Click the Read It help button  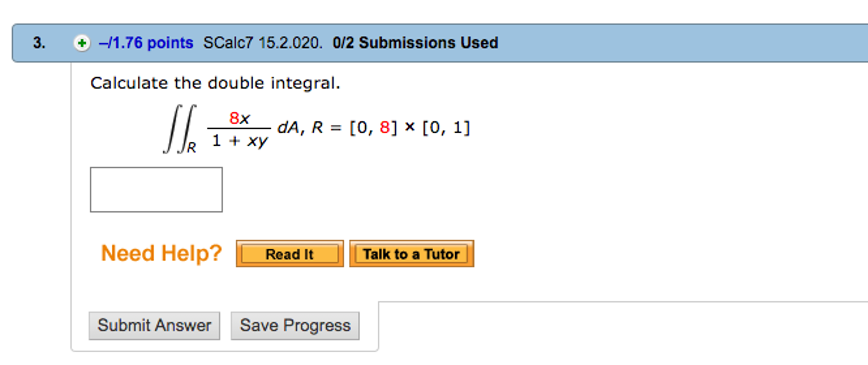[x=289, y=254]
